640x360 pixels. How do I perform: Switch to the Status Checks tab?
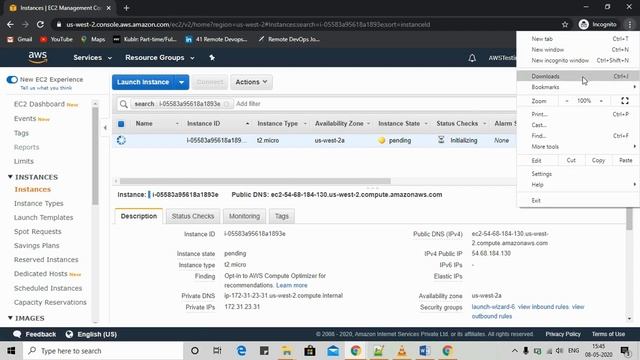click(x=193, y=216)
